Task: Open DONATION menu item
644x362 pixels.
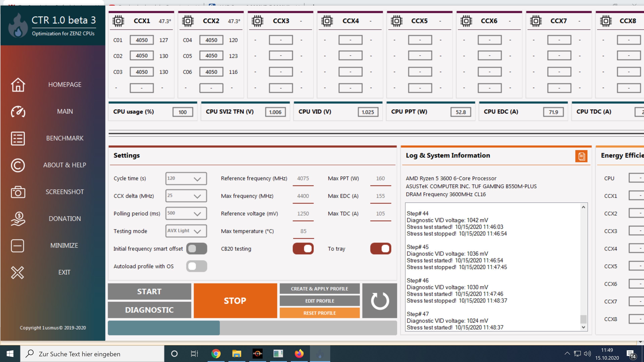Action: pyautogui.click(x=65, y=219)
